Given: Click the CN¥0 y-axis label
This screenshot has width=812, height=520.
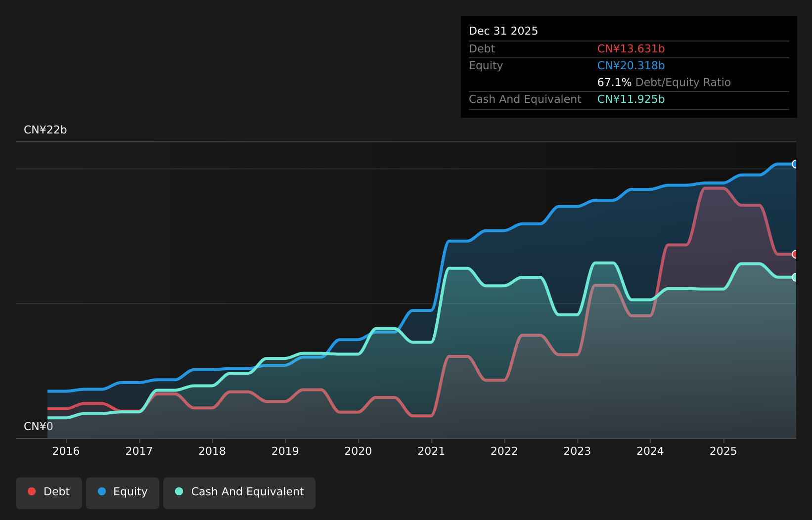Looking at the screenshot, I should point(39,427).
